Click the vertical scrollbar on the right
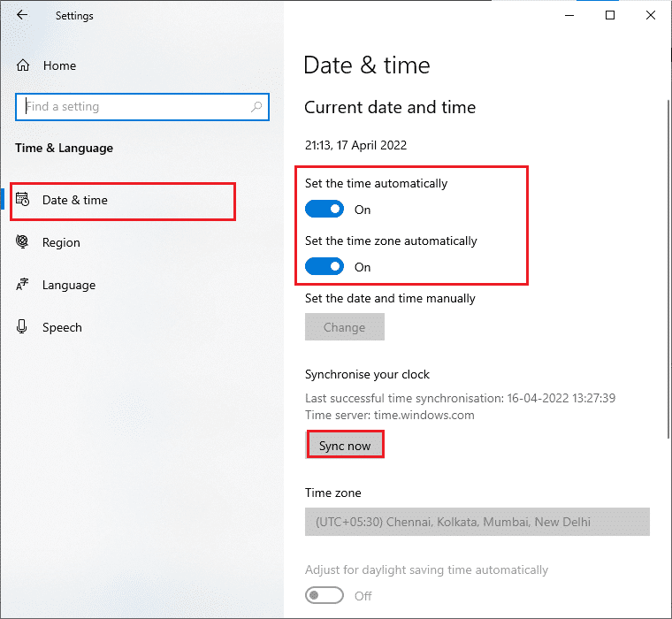This screenshot has width=672, height=619. pos(667,265)
